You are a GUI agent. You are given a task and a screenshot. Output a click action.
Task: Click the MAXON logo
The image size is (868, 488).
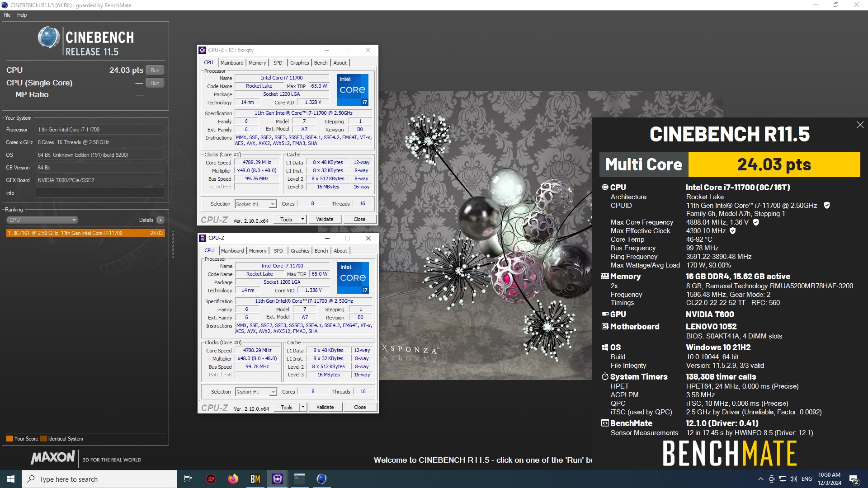click(52, 457)
